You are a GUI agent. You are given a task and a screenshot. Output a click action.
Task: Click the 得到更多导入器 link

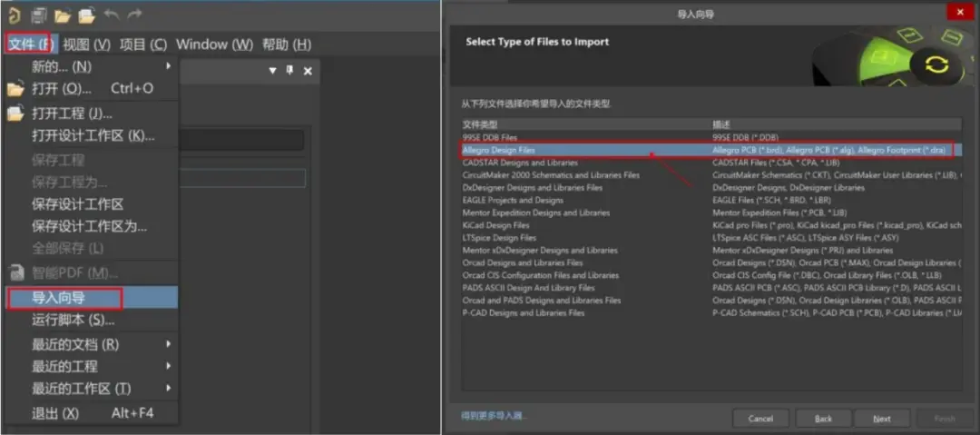[494, 416]
